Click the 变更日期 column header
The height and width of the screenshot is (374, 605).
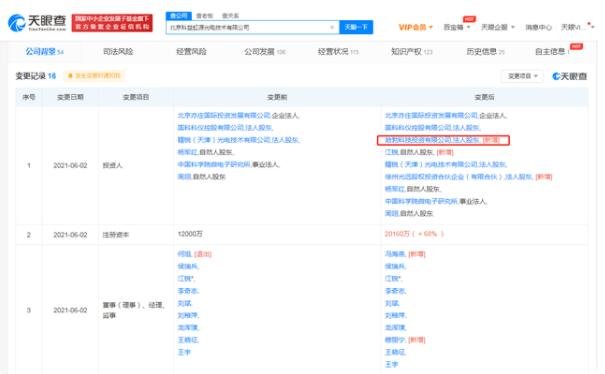click(70, 97)
